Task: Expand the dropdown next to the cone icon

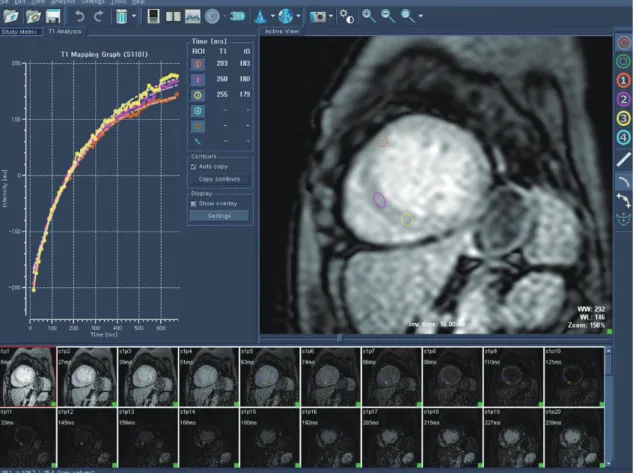Action: [x=273, y=16]
